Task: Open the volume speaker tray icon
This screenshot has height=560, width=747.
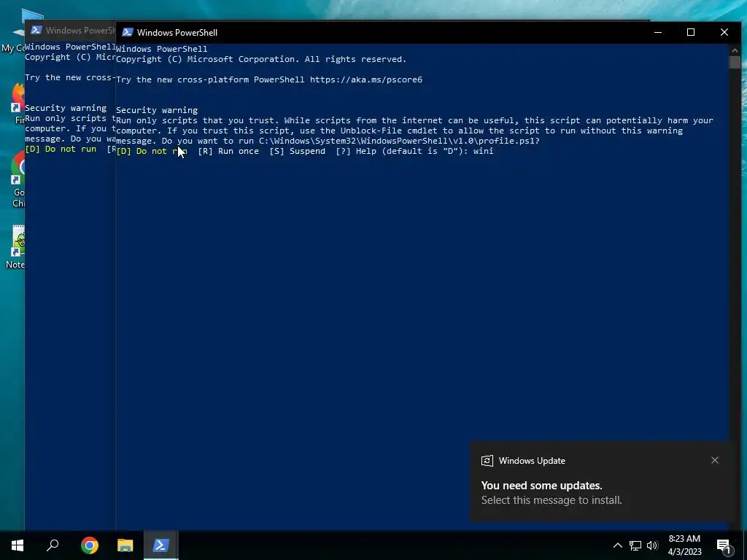Action: coord(652,545)
